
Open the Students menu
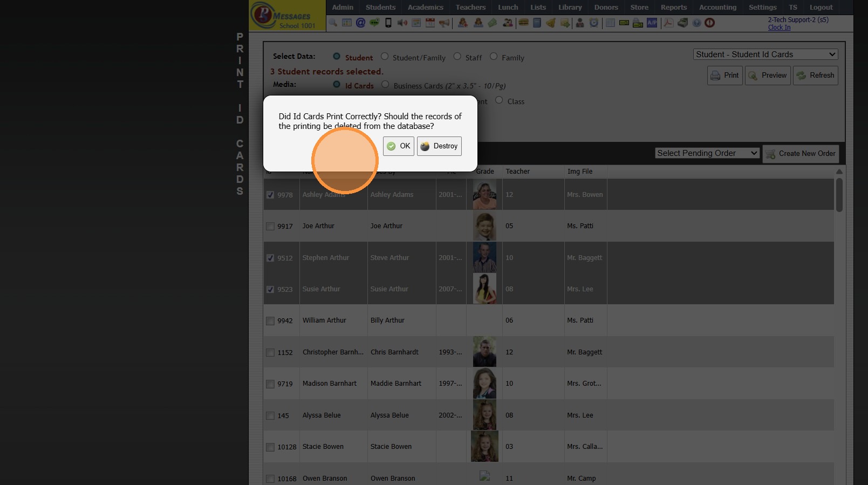[x=380, y=8]
